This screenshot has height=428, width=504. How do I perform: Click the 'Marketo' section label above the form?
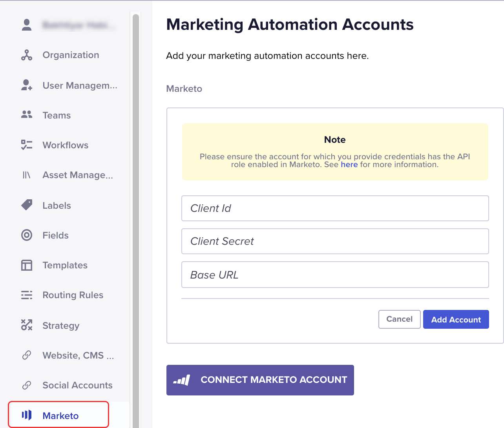[184, 89]
